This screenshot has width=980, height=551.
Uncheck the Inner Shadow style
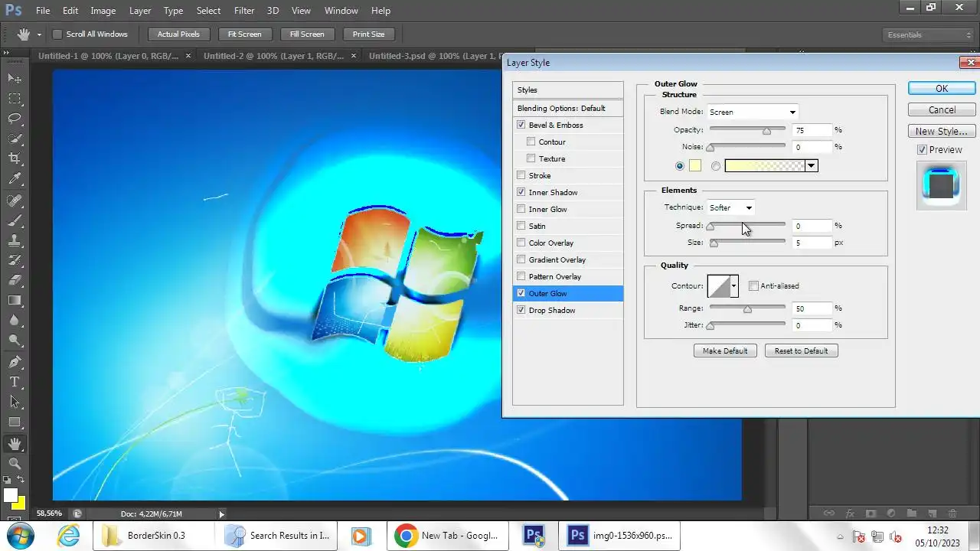click(521, 192)
